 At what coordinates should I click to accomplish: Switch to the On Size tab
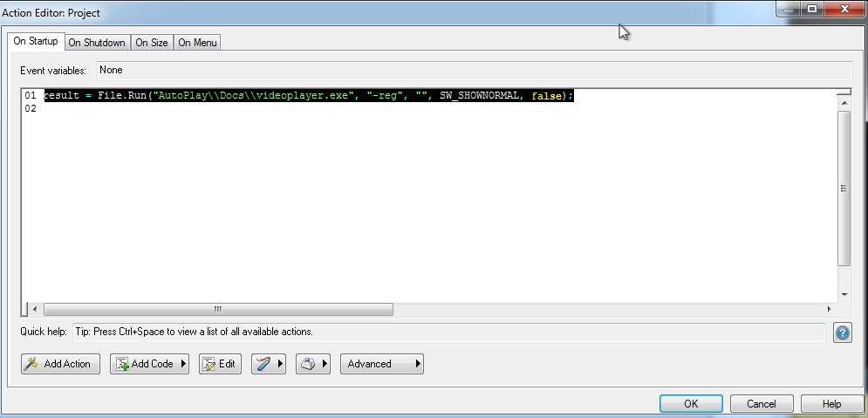(152, 43)
